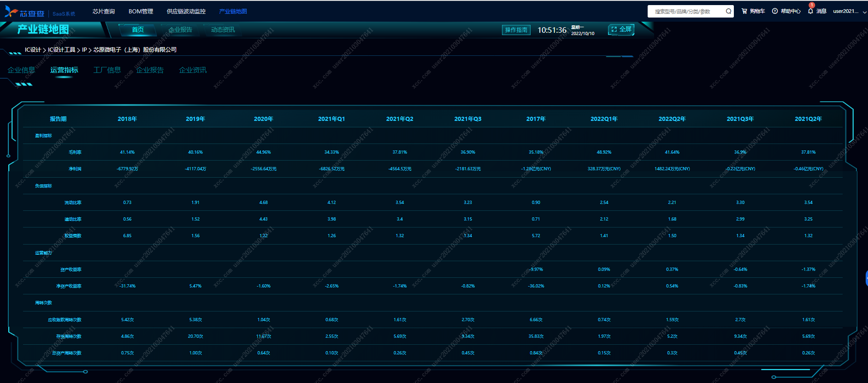Open the 消息 notification bell

pyautogui.click(x=810, y=11)
